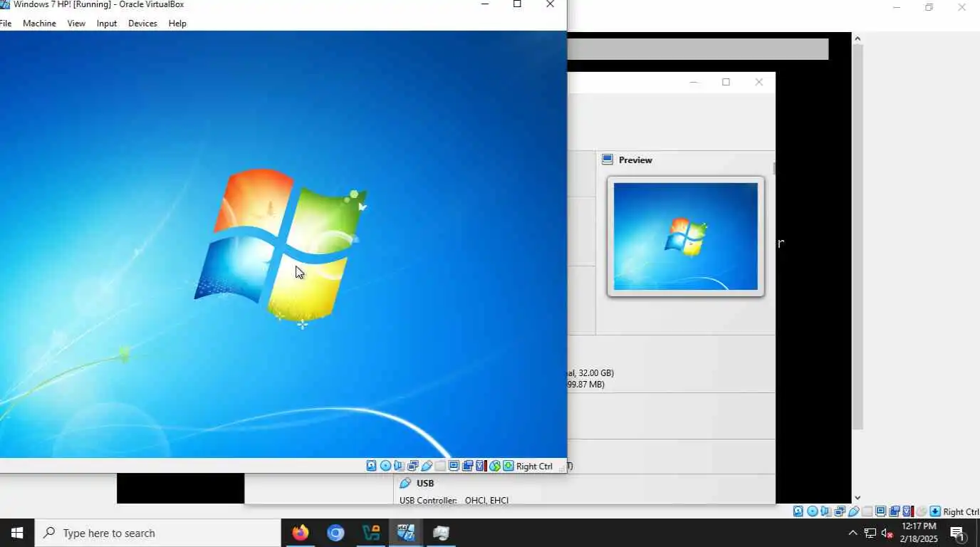Click Windows 7 thumbnail in Preview pane

[x=686, y=236]
